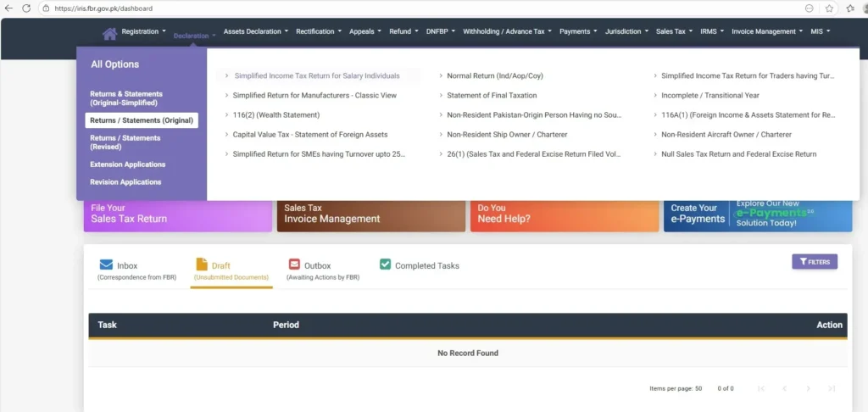Screen dimensions: 868x412
Task: Click the browser address bar URL
Action: (x=103, y=8)
